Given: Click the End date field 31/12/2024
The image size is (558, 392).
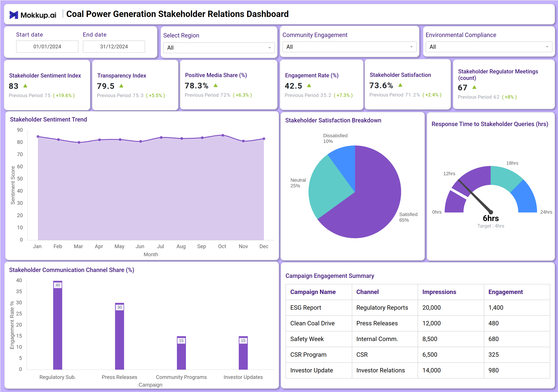Looking at the screenshot, I should click(114, 47).
